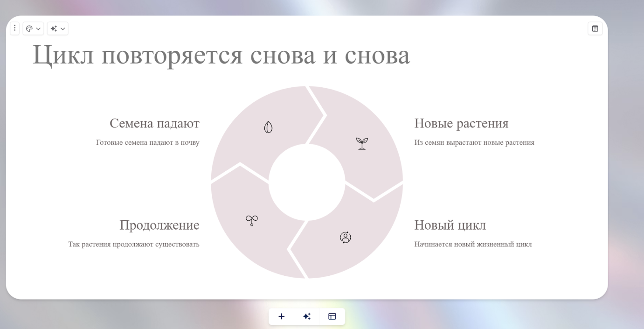Click the text "Из семян вырастают новые растения"
The height and width of the screenshot is (329, 644).
[474, 143]
